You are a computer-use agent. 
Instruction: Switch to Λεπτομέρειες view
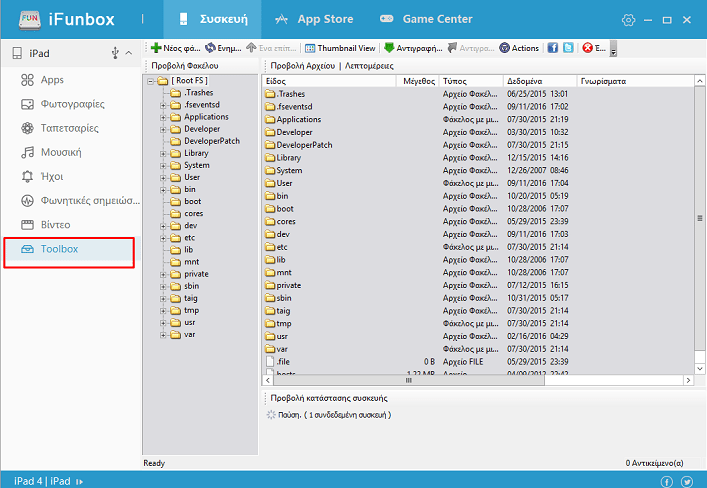(x=369, y=66)
